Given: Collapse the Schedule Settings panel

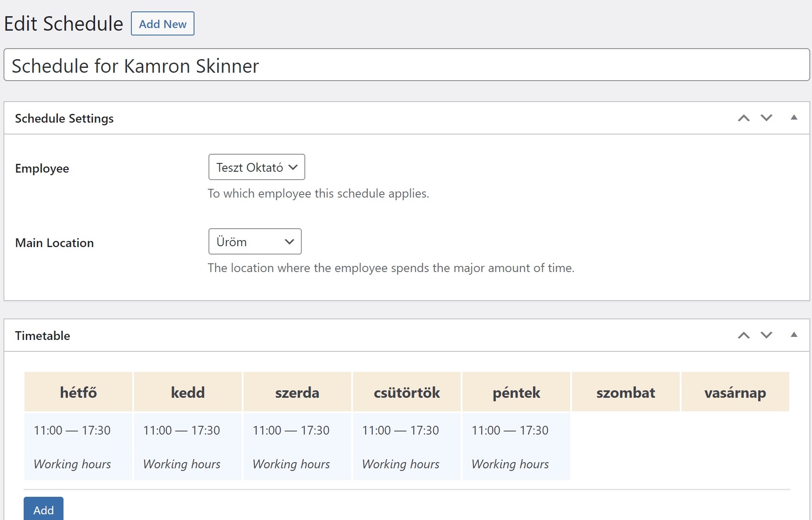Looking at the screenshot, I should (x=794, y=117).
